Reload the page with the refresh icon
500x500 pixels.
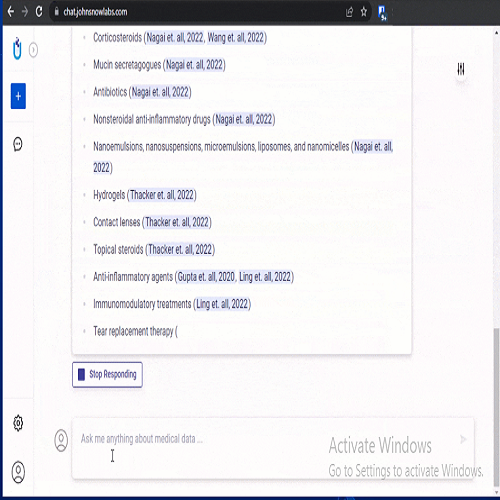[x=39, y=12]
